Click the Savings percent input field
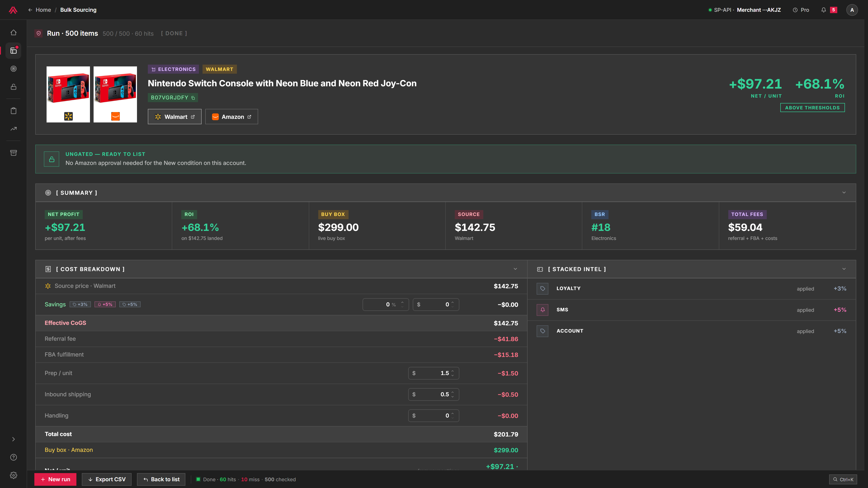 coord(385,305)
